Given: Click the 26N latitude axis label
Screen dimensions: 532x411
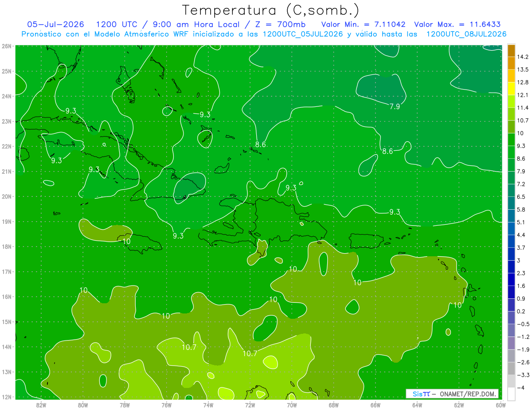Looking at the screenshot, I should tap(6, 46).
